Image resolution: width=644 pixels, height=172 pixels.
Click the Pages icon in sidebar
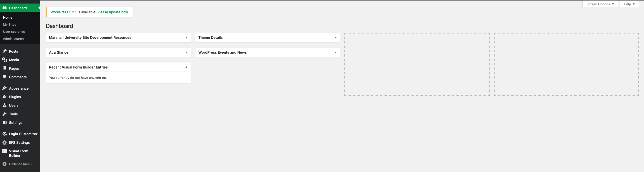(x=5, y=68)
